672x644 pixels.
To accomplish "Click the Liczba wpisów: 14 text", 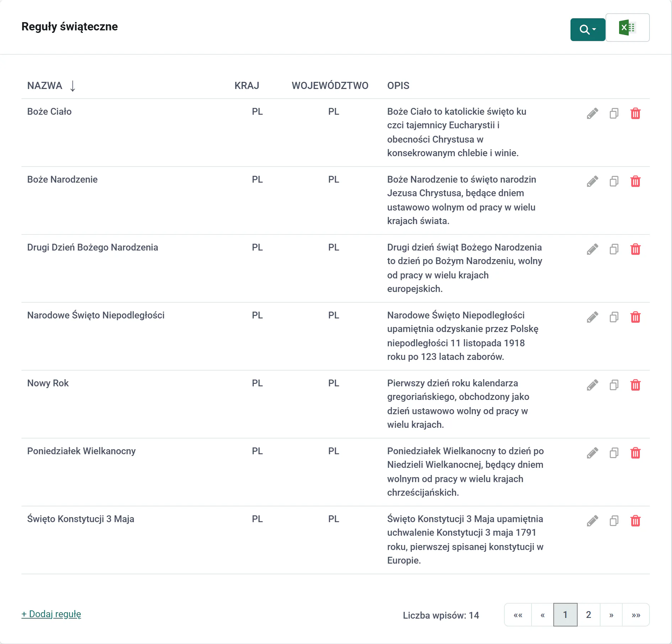I will click(441, 615).
